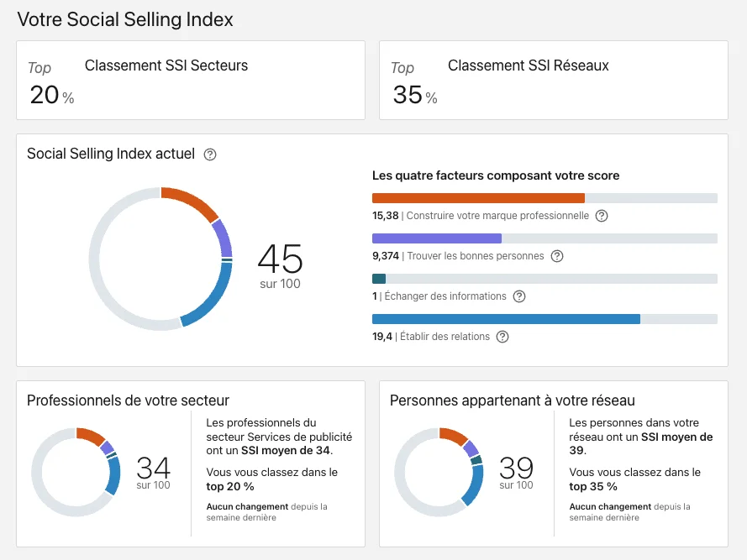747x560 pixels.
Task: Click the sector donut chart showing 34
Action: click(x=76, y=472)
